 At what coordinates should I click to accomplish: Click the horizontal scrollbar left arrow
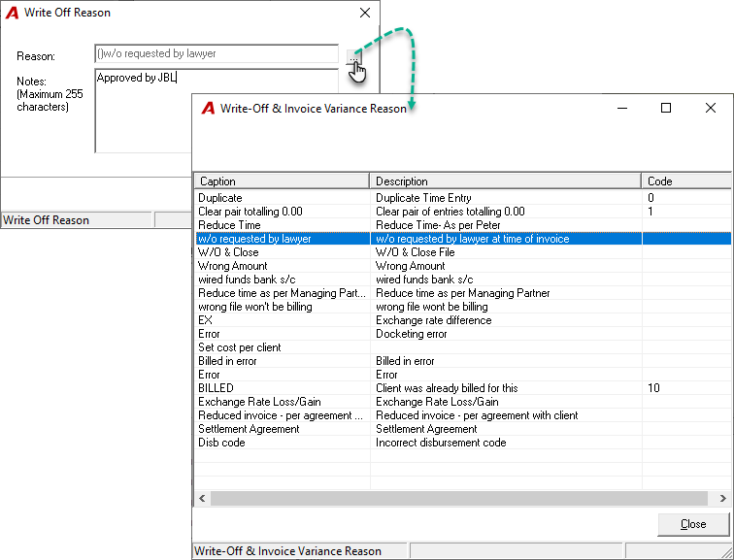(x=202, y=498)
